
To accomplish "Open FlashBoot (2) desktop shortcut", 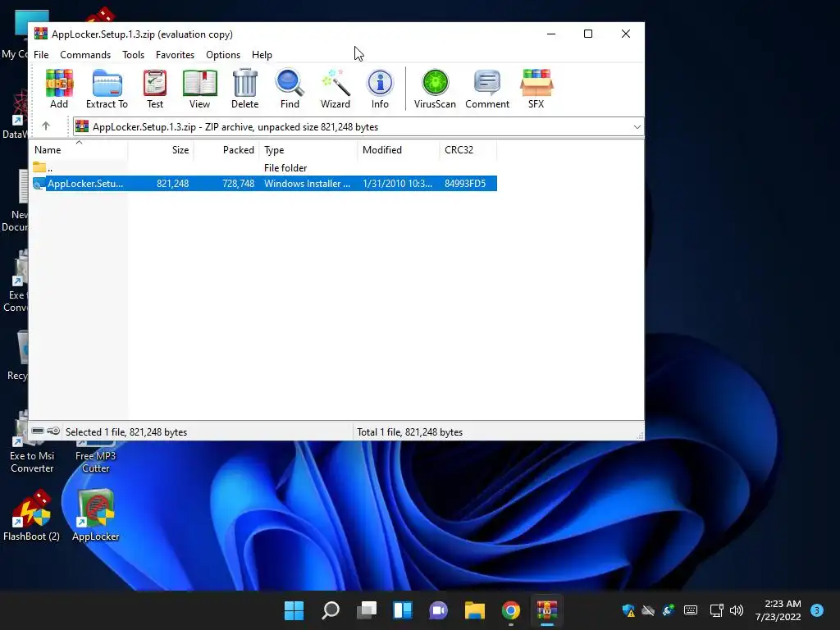I will pyautogui.click(x=32, y=515).
